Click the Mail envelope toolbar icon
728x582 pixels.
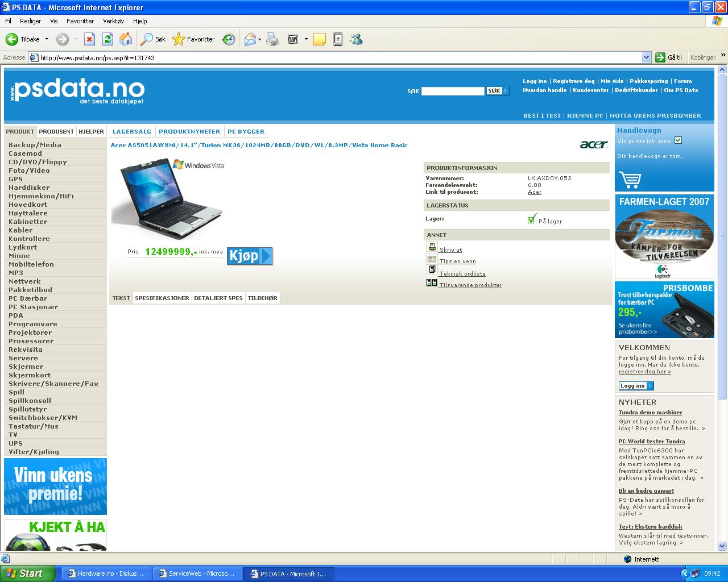click(x=250, y=39)
